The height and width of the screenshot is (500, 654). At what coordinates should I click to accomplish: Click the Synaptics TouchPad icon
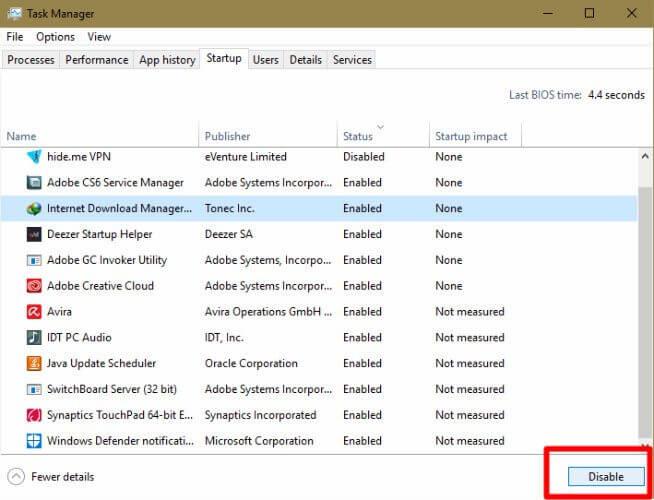pos(34,415)
